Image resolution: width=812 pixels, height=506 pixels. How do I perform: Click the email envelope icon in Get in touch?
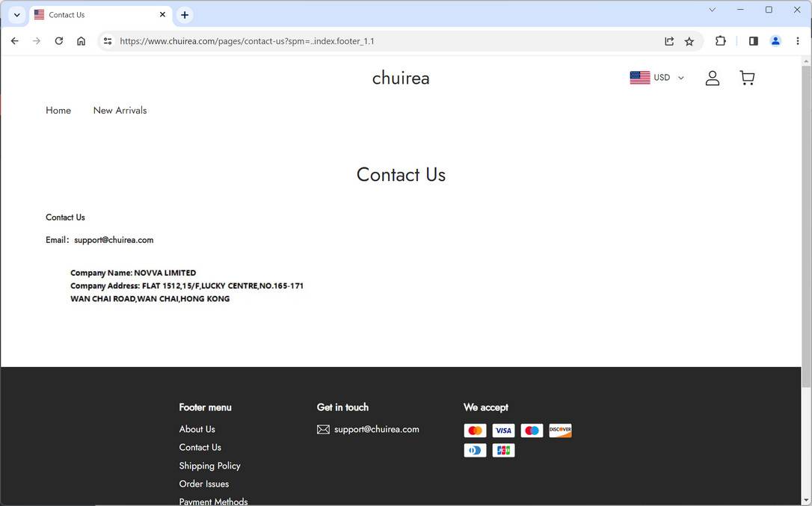click(x=323, y=429)
